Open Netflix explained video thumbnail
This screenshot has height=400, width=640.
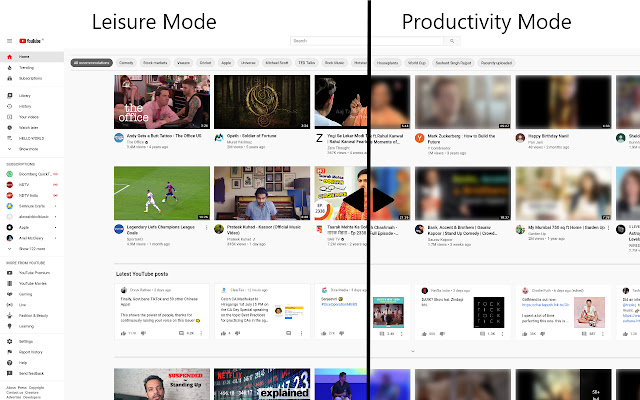click(262, 384)
